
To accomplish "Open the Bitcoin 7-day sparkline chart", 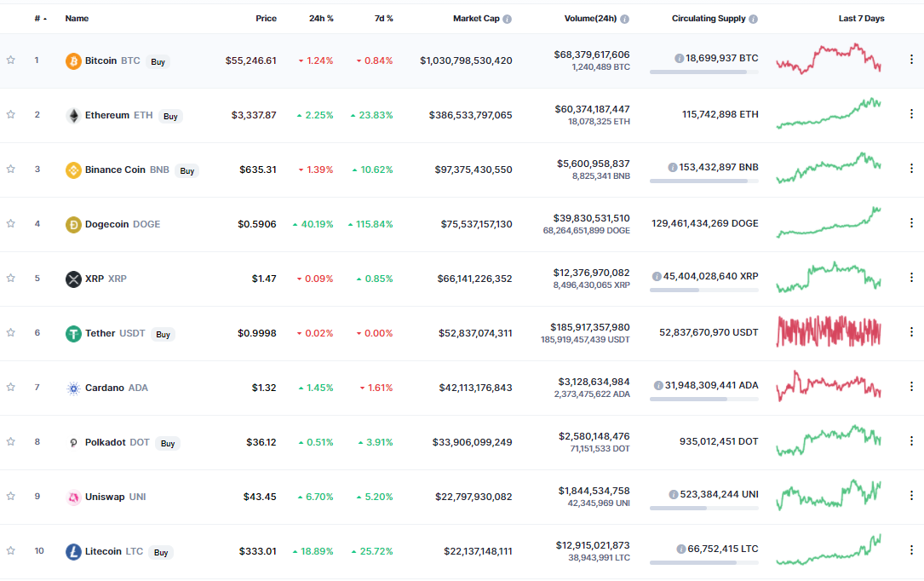I will coord(829,59).
